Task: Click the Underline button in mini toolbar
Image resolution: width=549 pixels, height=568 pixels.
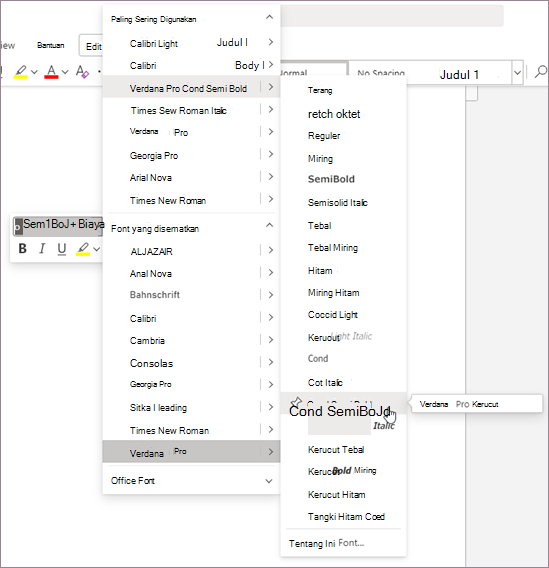Action: tap(62, 248)
